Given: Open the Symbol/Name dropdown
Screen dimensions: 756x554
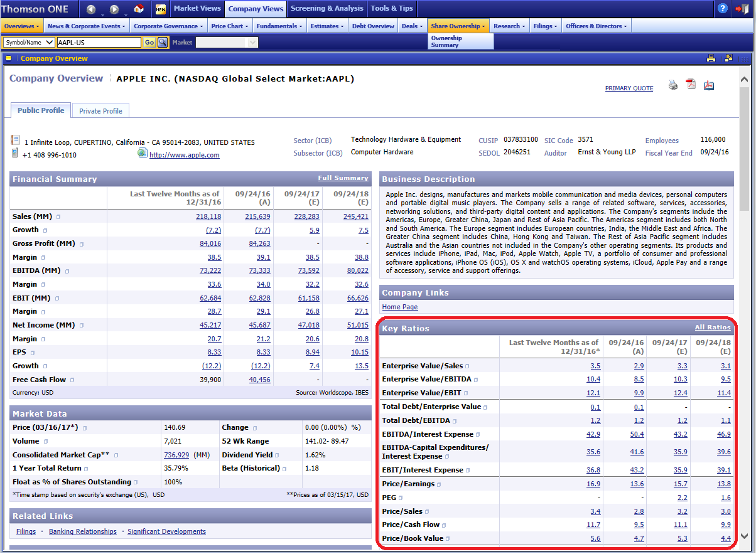Looking at the screenshot, I should click(29, 43).
